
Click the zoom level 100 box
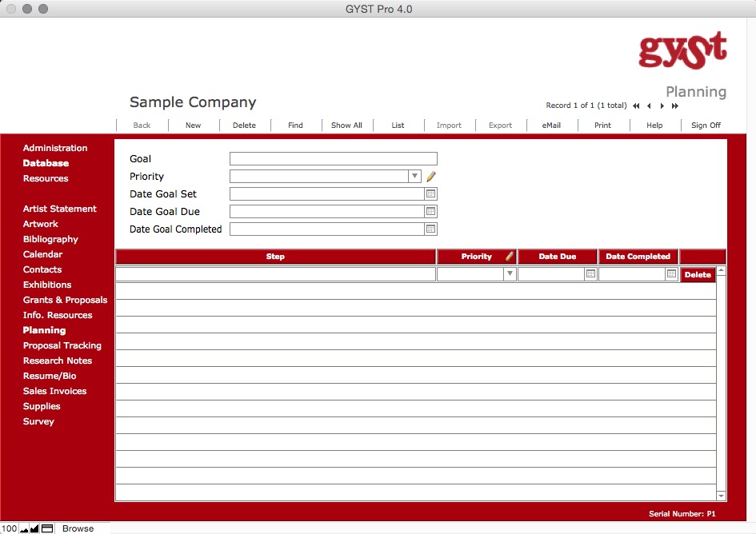(x=9, y=528)
